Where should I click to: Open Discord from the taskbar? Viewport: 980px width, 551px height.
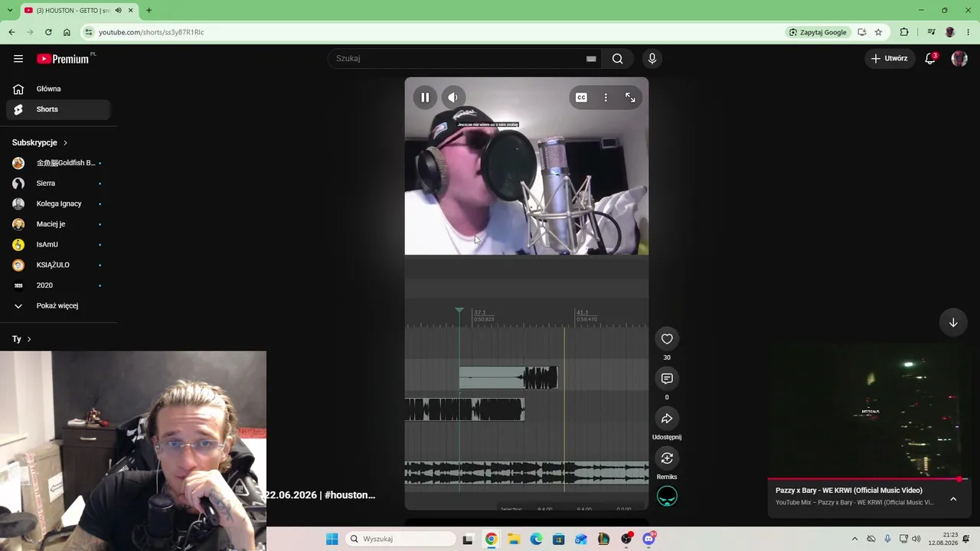648,539
